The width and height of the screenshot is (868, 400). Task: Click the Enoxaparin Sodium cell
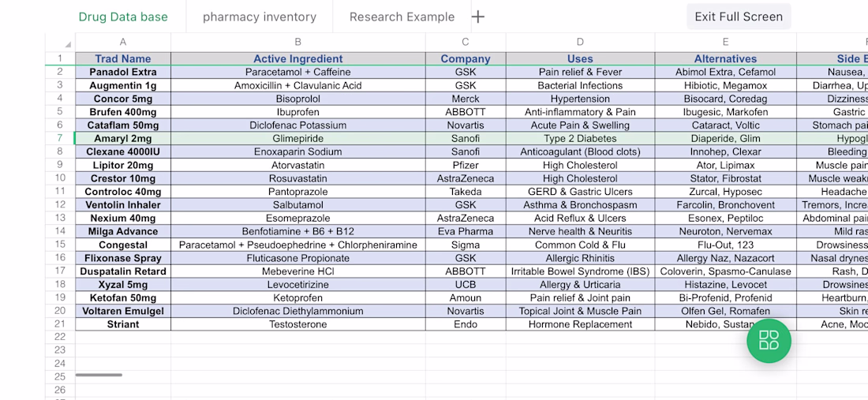click(297, 151)
